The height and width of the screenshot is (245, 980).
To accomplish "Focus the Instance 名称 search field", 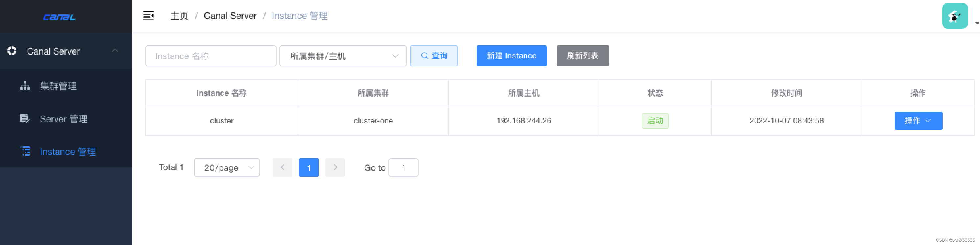I will 211,56.
